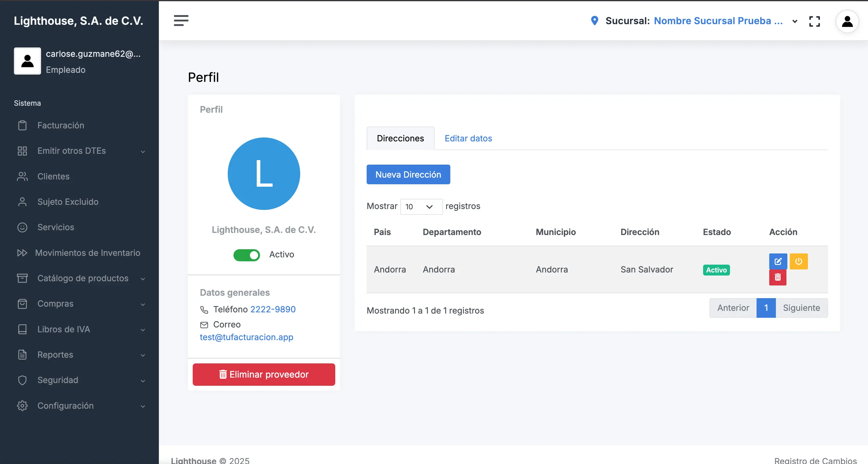Screen dimensions: 868x464
Task: Go to the Anterior page
Action: [733, 308]
